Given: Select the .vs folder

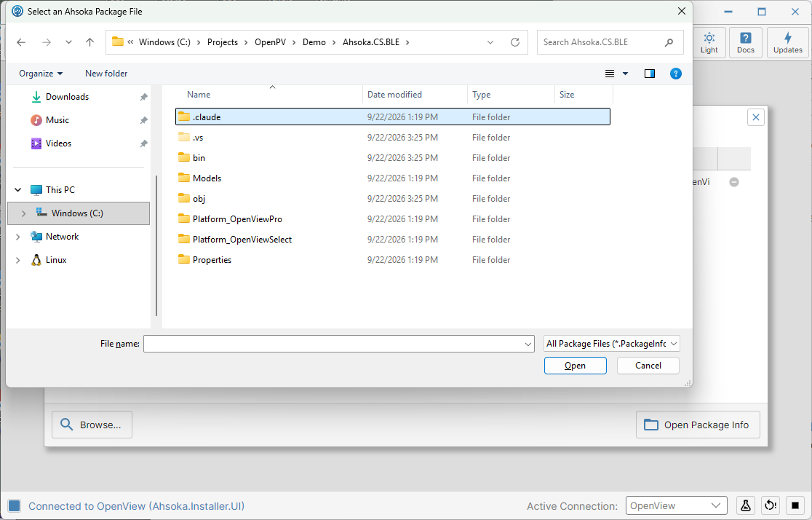Looking at the screenshot, I should (x=392, y=138).
